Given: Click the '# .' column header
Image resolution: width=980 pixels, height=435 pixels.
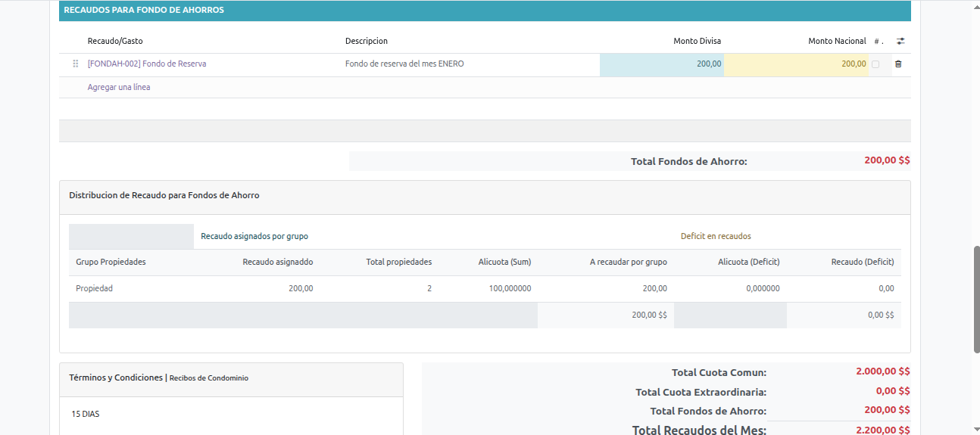Looking at the screenshot, I should [879, 41].
